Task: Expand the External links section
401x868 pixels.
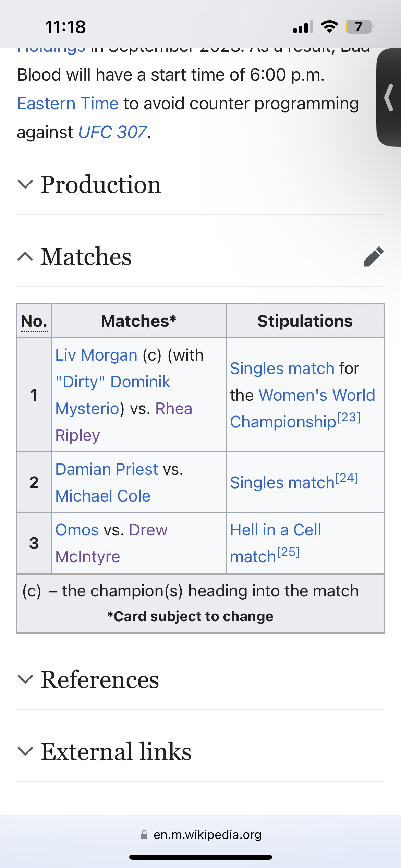Action: click(116, 752)
